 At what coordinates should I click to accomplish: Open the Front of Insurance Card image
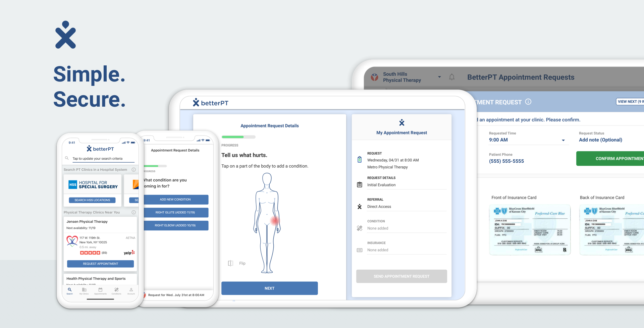click(x=530, y=230)
